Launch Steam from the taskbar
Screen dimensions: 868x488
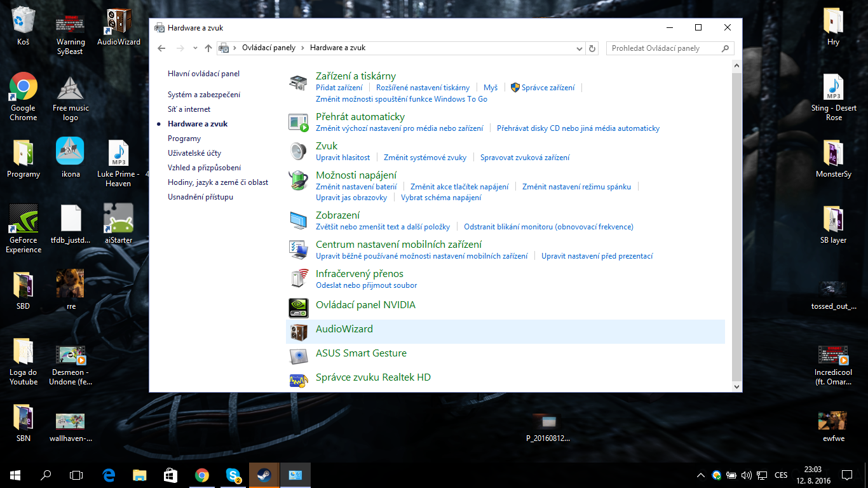pos(263,475)
